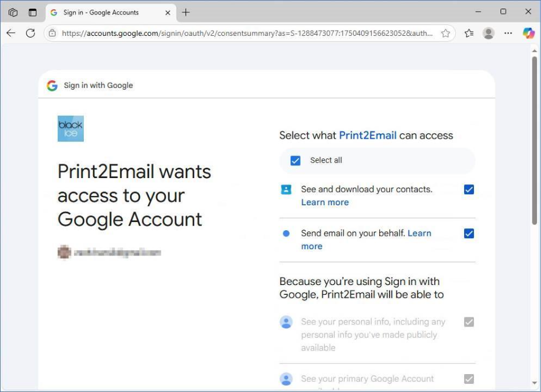
Task: Open a new browser tab
Action: [x=186, y=13]
